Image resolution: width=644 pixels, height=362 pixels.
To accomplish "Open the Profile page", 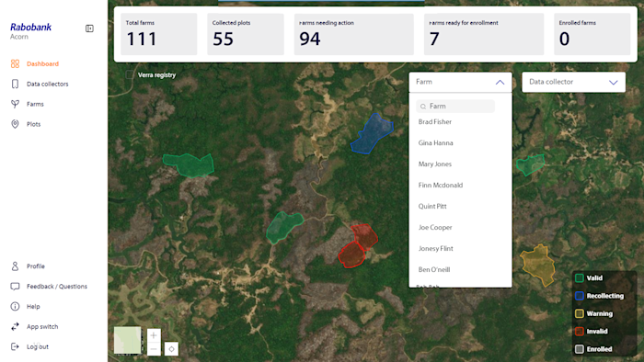I will coord(35,266).
